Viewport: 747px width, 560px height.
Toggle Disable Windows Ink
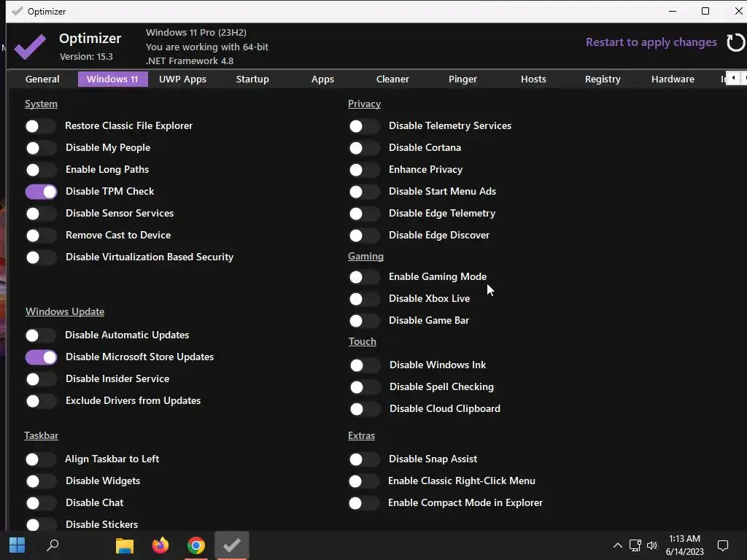(365, 365)
